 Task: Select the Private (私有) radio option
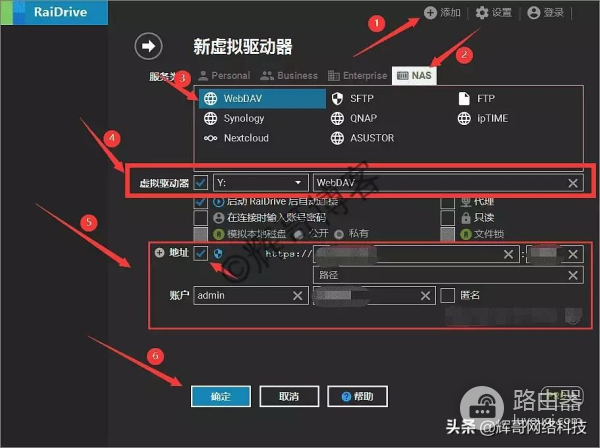pyautogui.click(x=339, y=234)
